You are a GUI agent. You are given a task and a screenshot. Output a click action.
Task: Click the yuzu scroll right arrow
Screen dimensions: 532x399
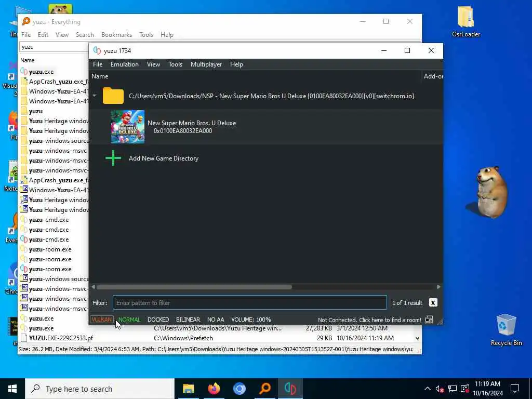pyautogui.click(x=438, y=287)
